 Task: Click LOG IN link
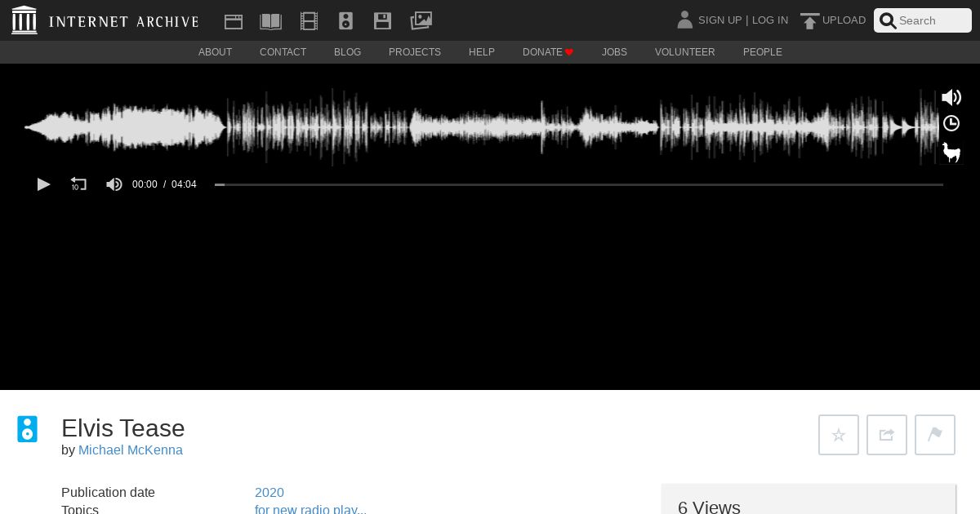click(770, 20)
